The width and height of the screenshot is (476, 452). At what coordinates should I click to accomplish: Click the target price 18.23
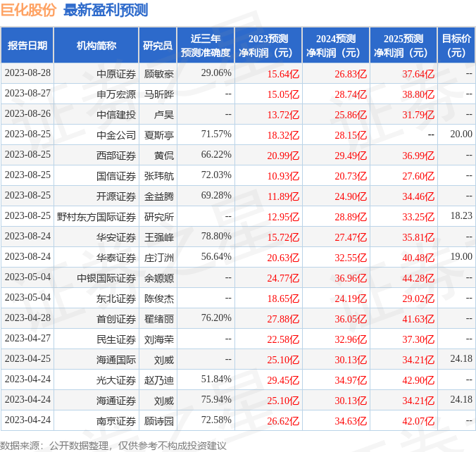tap(461, 215)
